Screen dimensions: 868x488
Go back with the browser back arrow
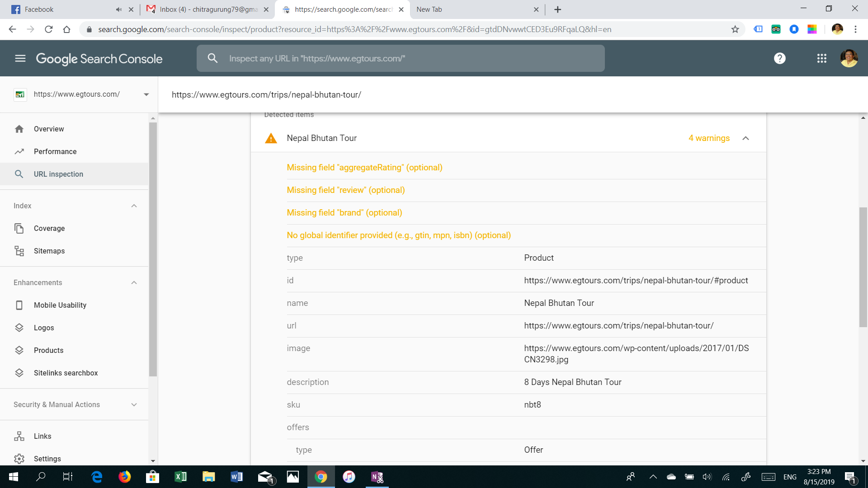coord(13,29)
